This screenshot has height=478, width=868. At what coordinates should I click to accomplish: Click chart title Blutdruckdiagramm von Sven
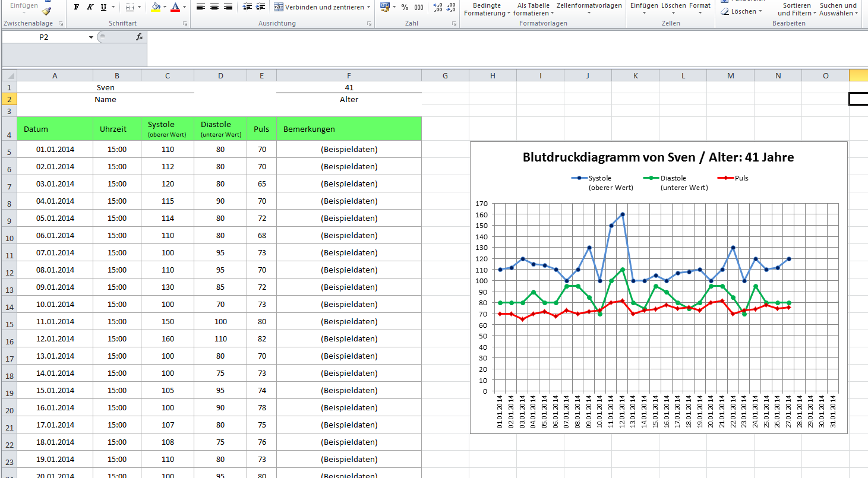658,157
